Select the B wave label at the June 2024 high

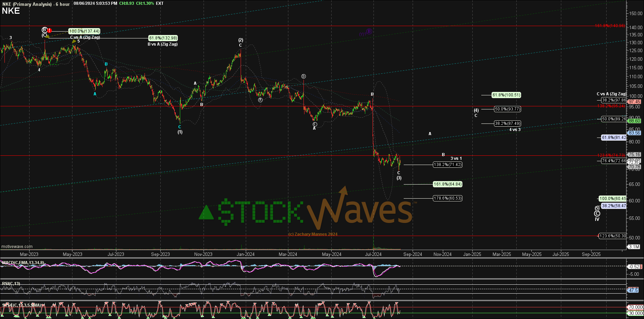pyautogui.click(x=372, y=94)
